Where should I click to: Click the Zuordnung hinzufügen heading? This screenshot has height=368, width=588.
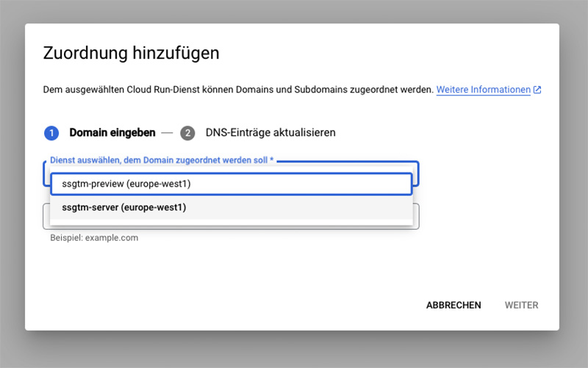coord(132,53)
